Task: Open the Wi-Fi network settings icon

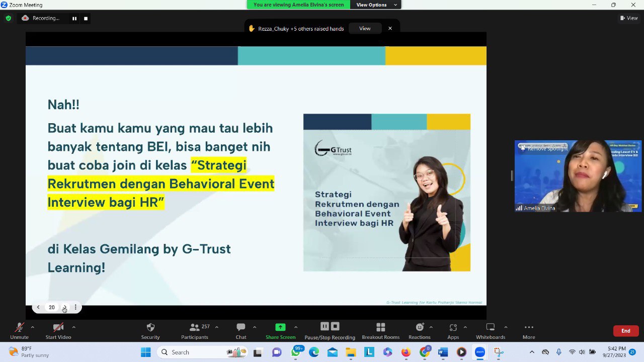Action: (572, 352)
